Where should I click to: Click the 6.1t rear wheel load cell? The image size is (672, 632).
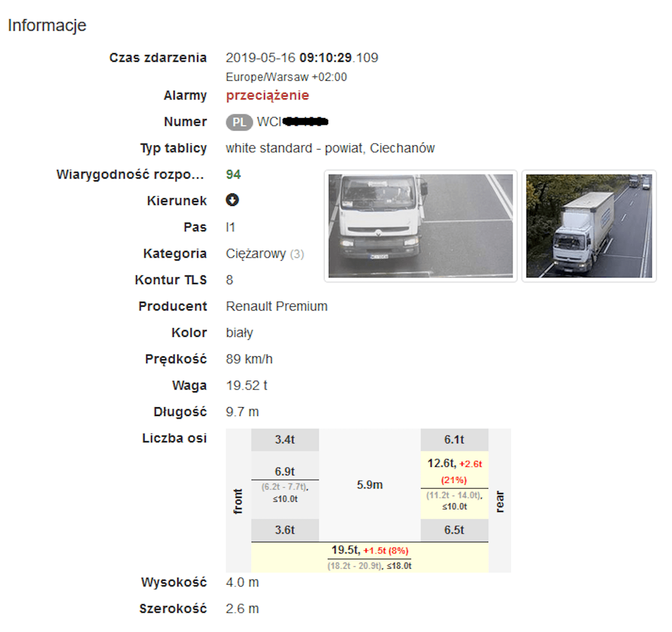coord(454,440)
